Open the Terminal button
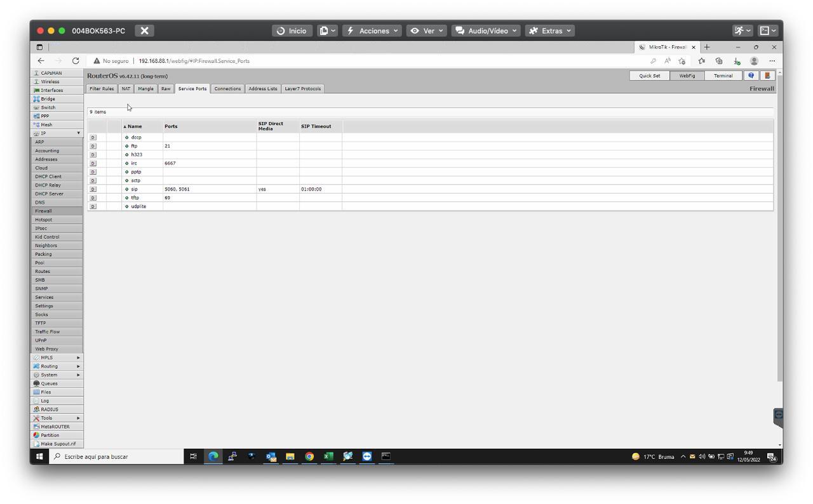Image resolution: width=813 pixels, height=504 pixels. click(x=723, y=76)
